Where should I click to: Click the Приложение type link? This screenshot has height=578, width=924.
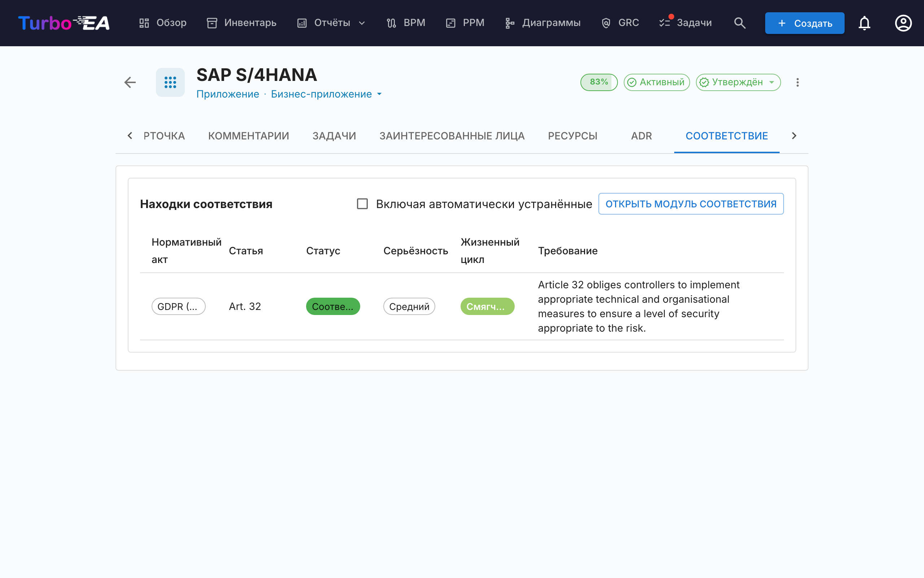point(227,94)
